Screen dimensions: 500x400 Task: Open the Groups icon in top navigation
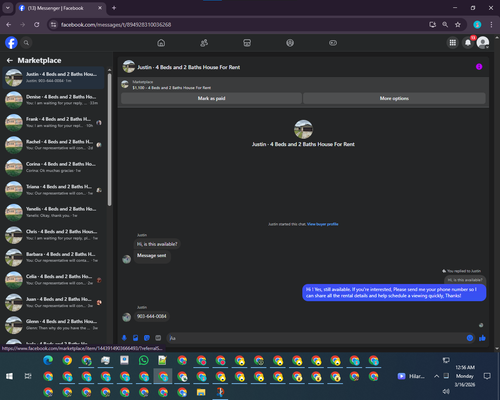coord(290,43)
